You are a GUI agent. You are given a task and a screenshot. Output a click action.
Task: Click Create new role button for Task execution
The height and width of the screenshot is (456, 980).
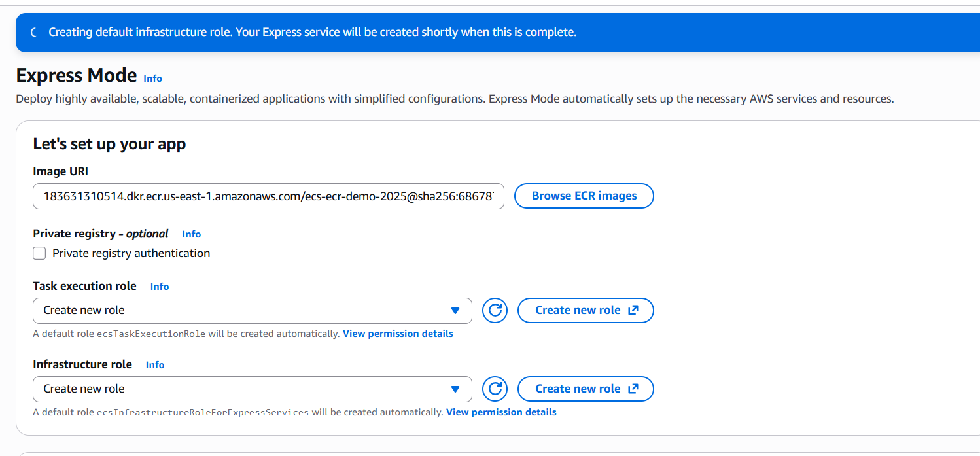(586, 310)
